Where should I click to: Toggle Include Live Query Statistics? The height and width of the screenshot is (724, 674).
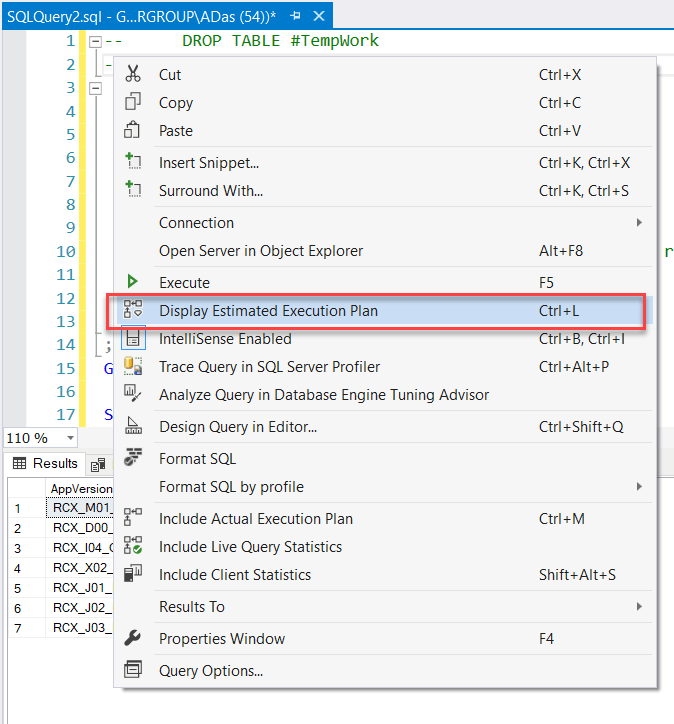pos(384,547)
